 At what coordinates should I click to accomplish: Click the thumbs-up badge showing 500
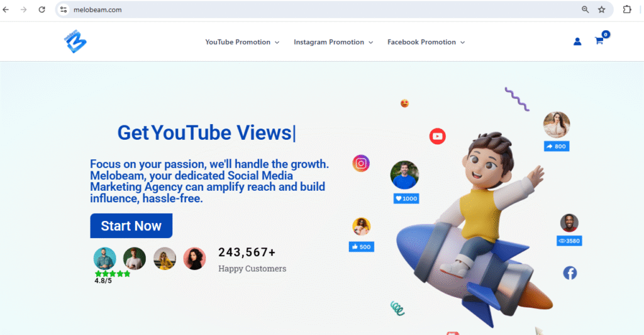pyautogui.click(x=362, y=247)
